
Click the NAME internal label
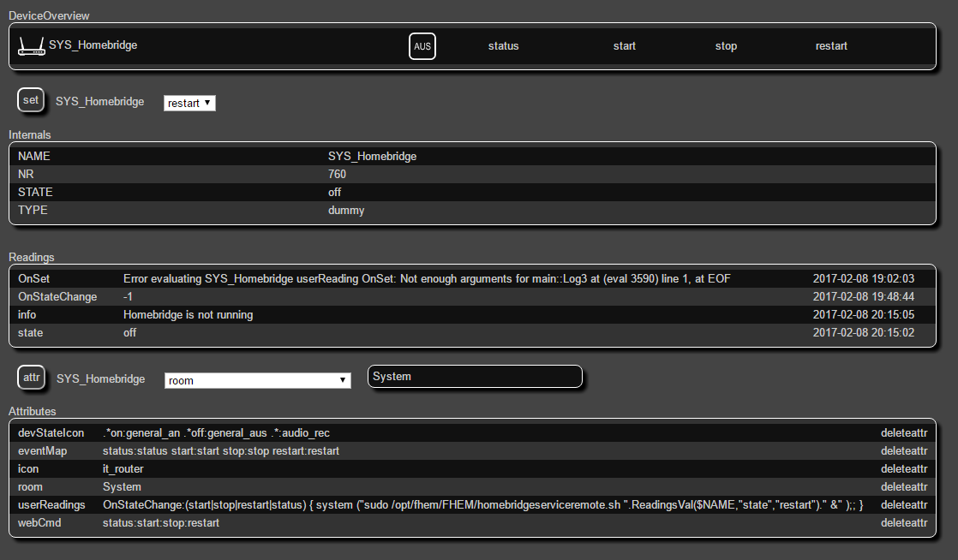33,157
